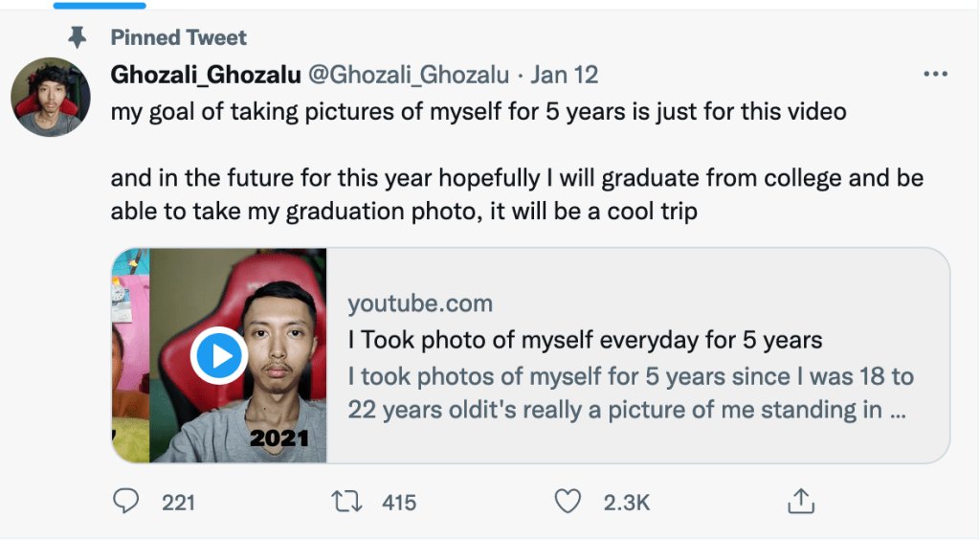Click the 415 retweet count
Viewport: 980px width, 540px height.
tap(399, 502)
